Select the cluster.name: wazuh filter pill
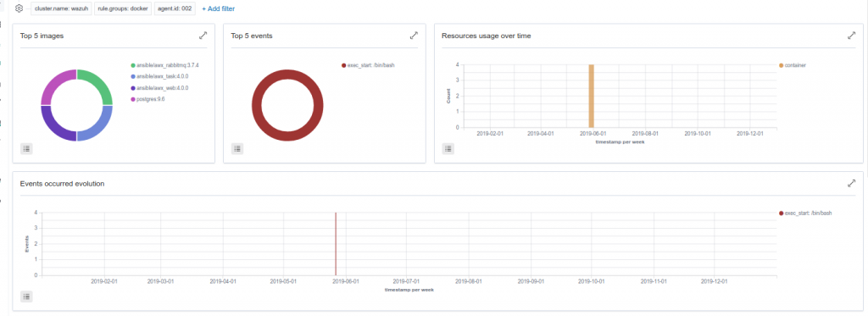Image resolution: width=868 pixels, height=316 pixels. (61, 8)
